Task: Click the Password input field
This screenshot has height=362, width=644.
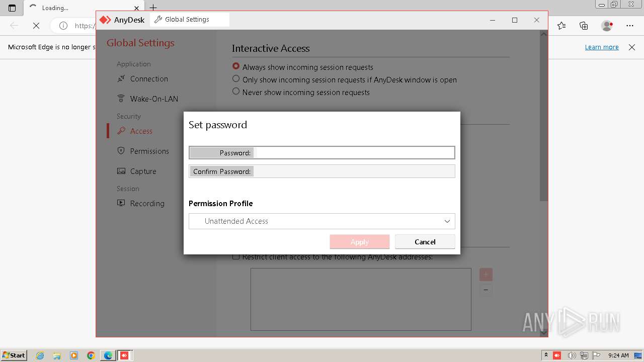Action: click(322, 153)
